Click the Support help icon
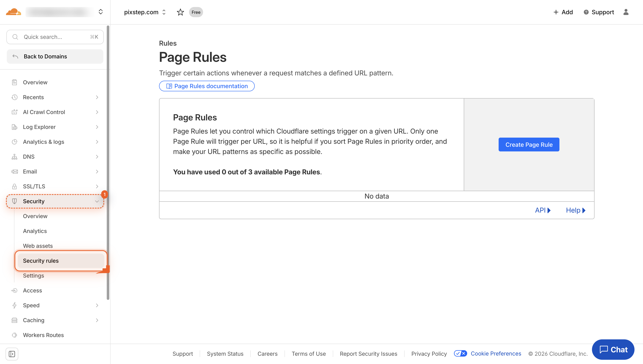The width and height of the screenshot is (643, 364). pos(586,12)
